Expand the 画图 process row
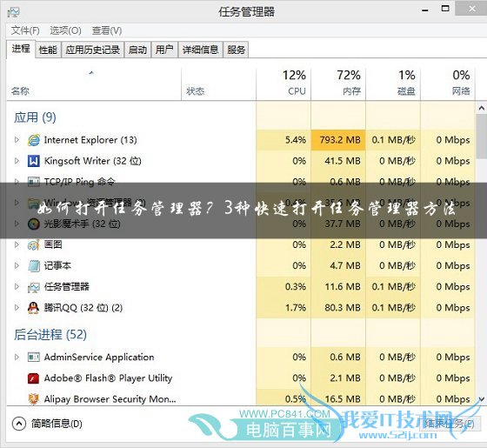 (x=17, y=244)
